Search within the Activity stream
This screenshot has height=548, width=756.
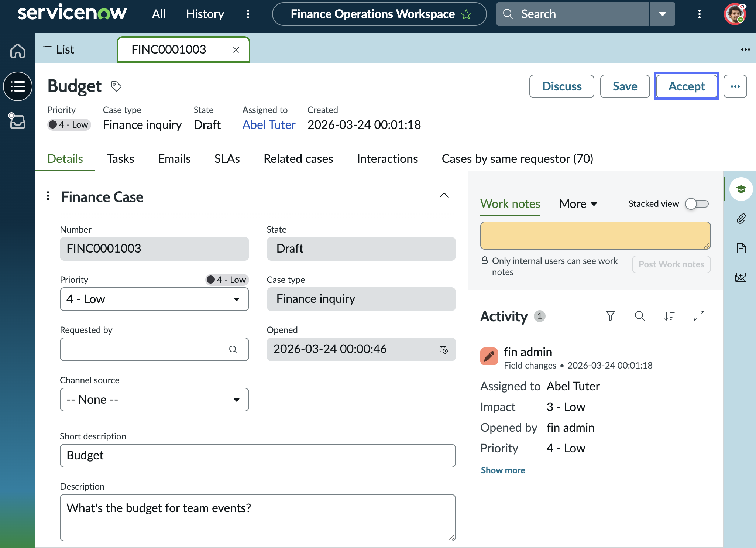coord(640,316)
